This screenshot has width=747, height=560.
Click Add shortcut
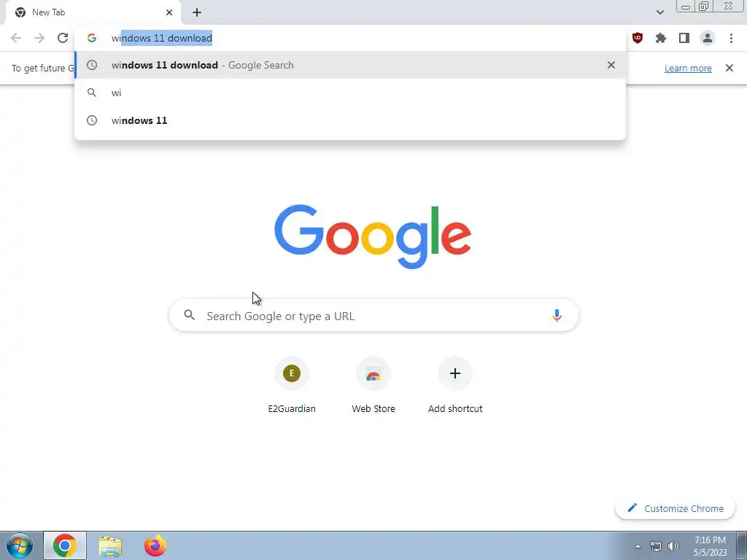[455, 386]
